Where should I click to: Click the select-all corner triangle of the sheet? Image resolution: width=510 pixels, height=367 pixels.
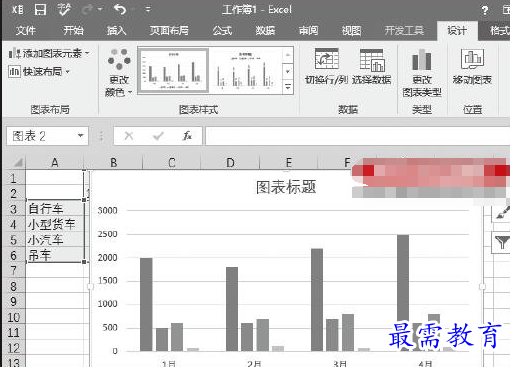tap(18, 163)
